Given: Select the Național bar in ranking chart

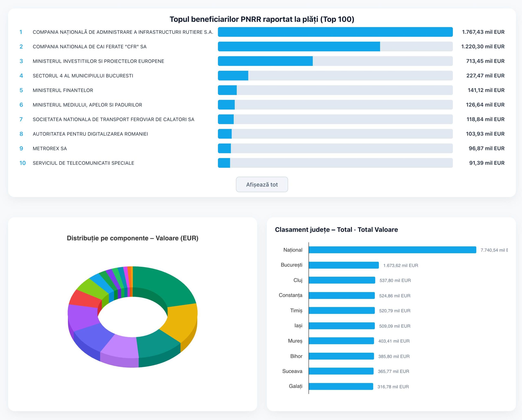Looking at the screenshot, I should click(x=392, y=250).
